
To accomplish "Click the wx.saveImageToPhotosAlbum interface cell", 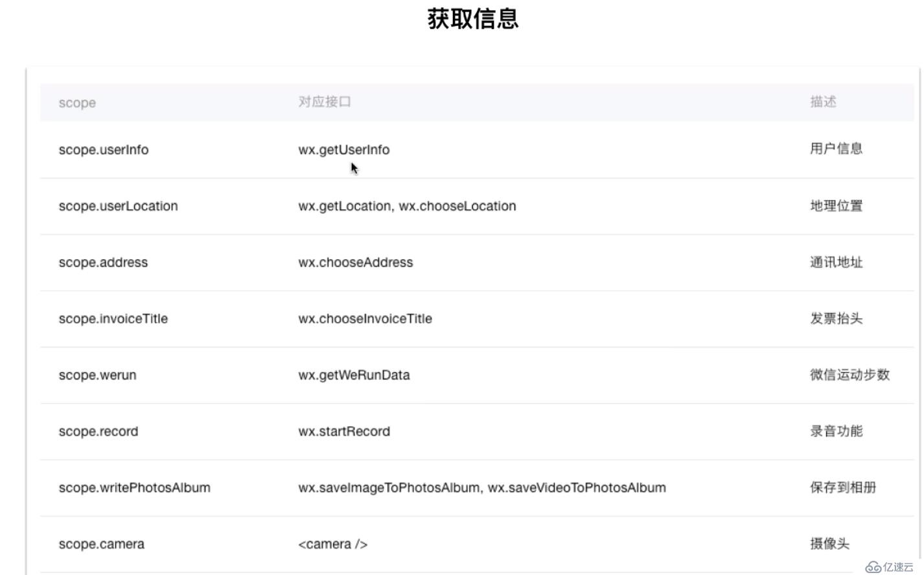I will [482, 488].
